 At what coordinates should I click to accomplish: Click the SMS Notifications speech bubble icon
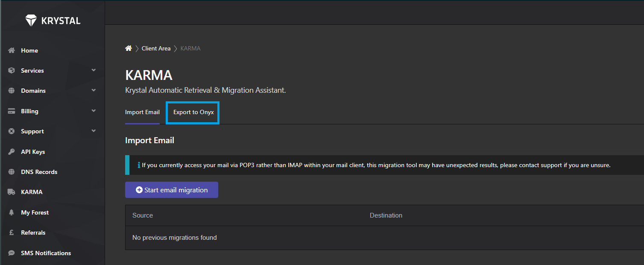point(12,253)
